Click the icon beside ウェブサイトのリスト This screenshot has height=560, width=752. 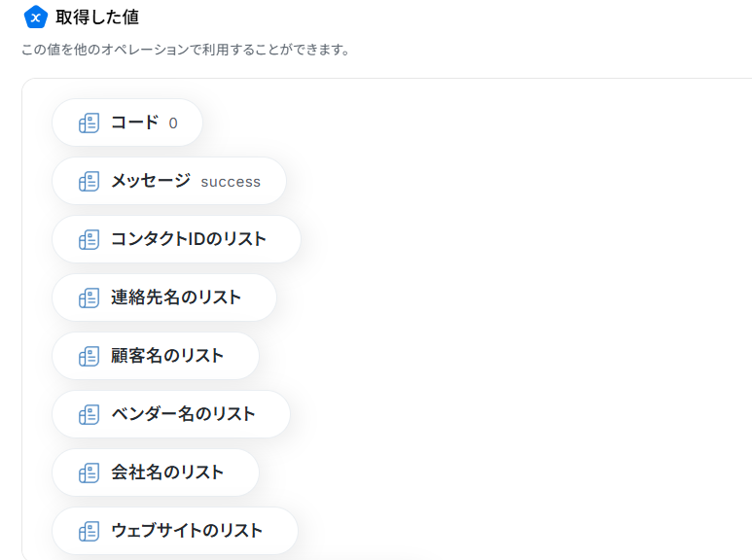coord(89,532)
